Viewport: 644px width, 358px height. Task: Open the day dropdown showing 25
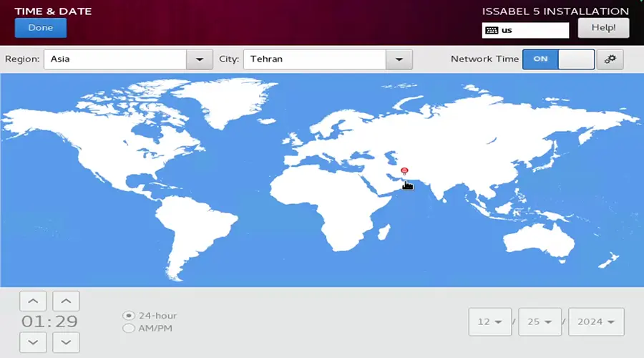540,321
